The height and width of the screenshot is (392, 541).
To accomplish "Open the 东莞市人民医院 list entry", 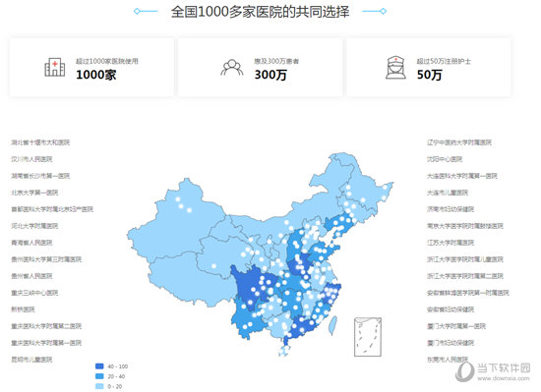I will coord(448,360).
